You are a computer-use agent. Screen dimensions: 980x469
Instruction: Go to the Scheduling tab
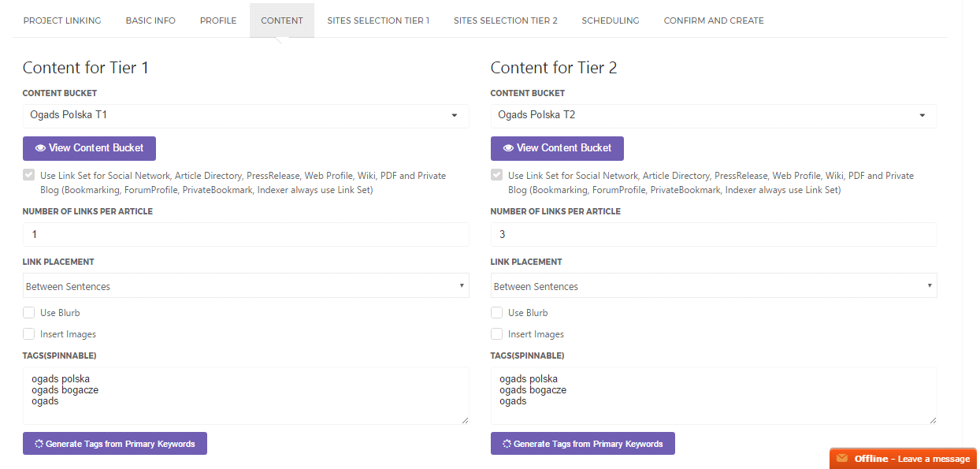point(611,20)
